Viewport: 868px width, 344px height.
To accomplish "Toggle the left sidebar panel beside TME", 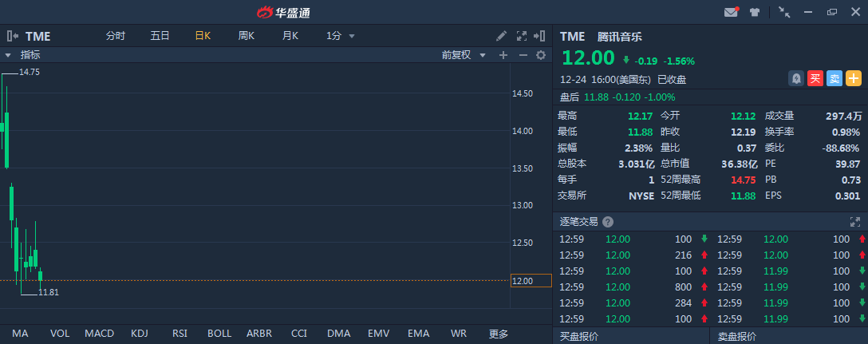I will 13,36.
